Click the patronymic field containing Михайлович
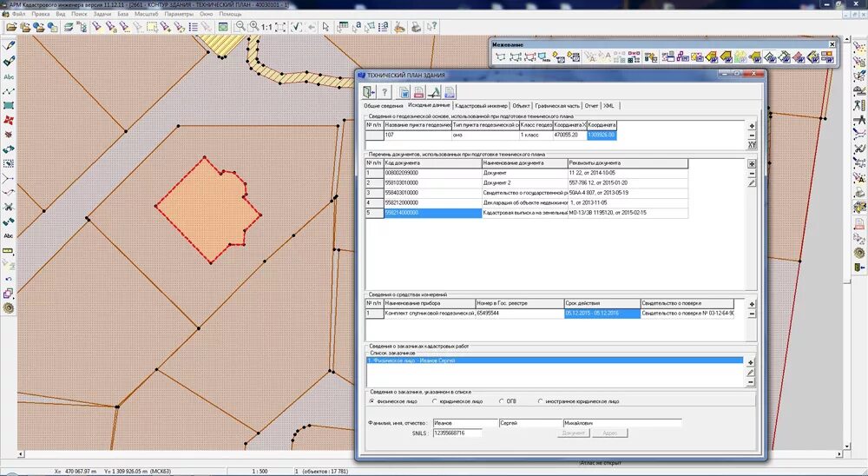The image size is (868, 476). click(622, 423)
